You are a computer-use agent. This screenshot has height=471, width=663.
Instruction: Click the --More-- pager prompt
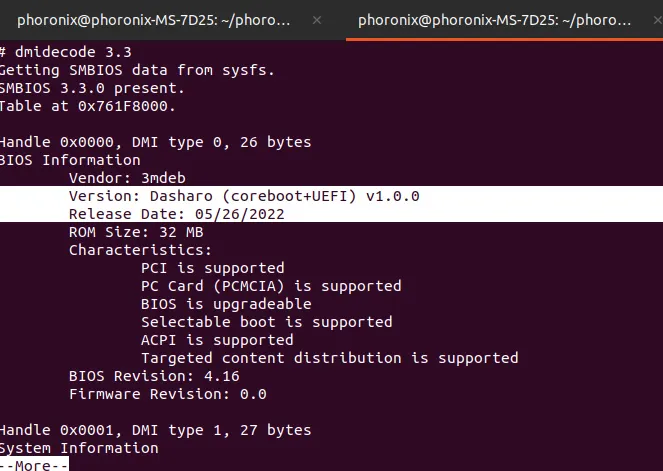pos(34,465)
